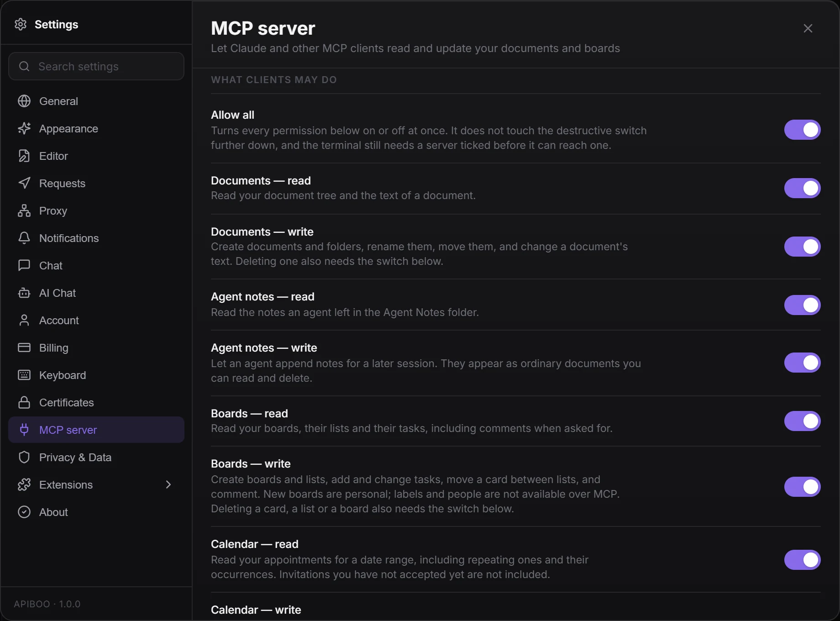This screenshot has height=621, width=840.
Task: Go to Editor settings
Action: pyautogui.click(x=96, y=156)
